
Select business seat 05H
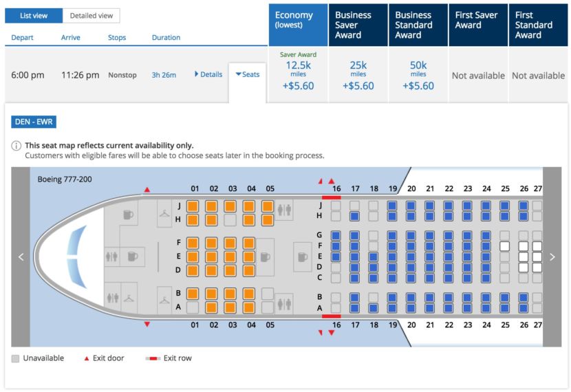point(268,220)
